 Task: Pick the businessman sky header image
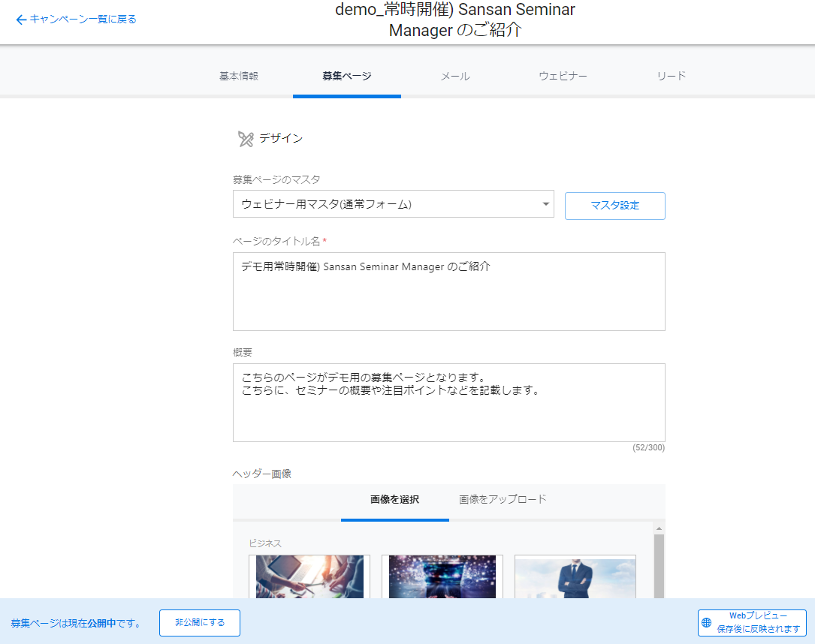click(x=575, y=576)
